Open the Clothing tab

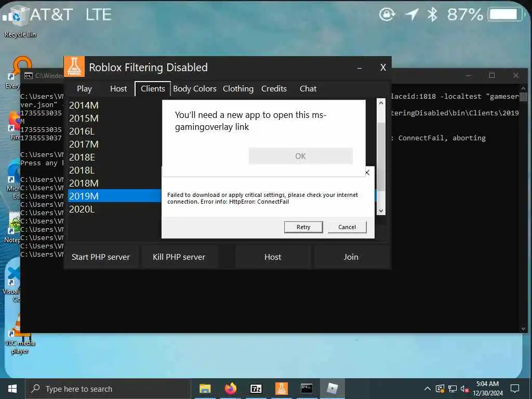238,88
